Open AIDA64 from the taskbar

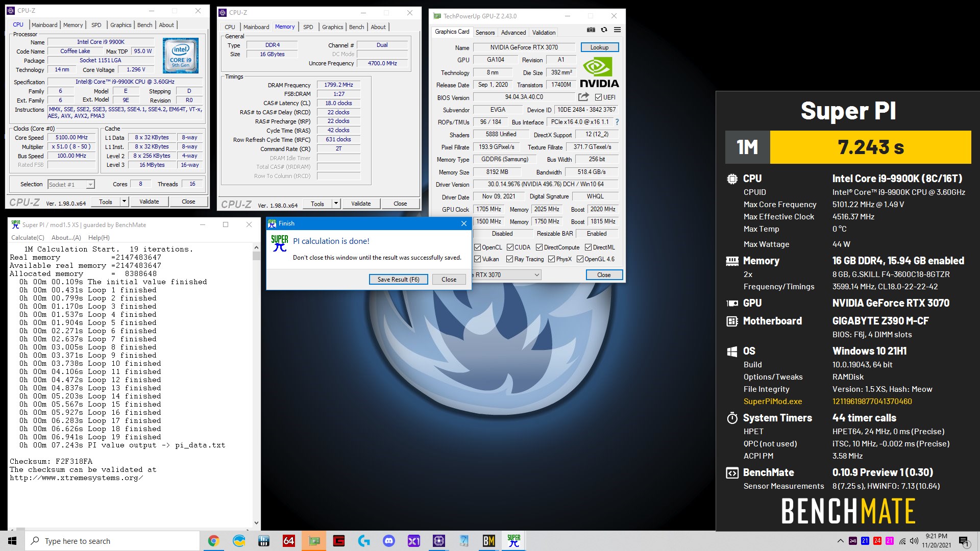click(289, 541)
